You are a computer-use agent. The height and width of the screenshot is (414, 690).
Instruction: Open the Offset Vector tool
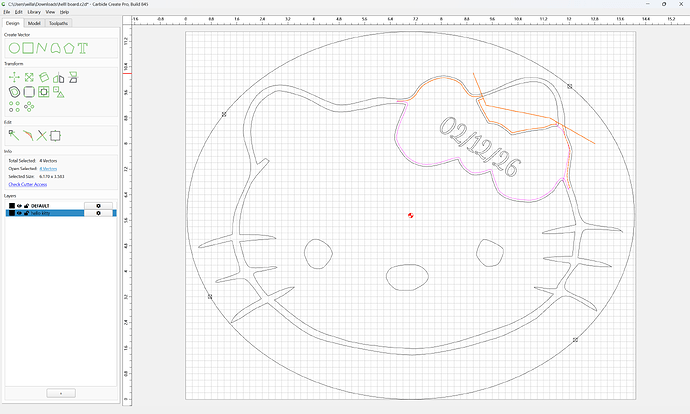(14, 92)
